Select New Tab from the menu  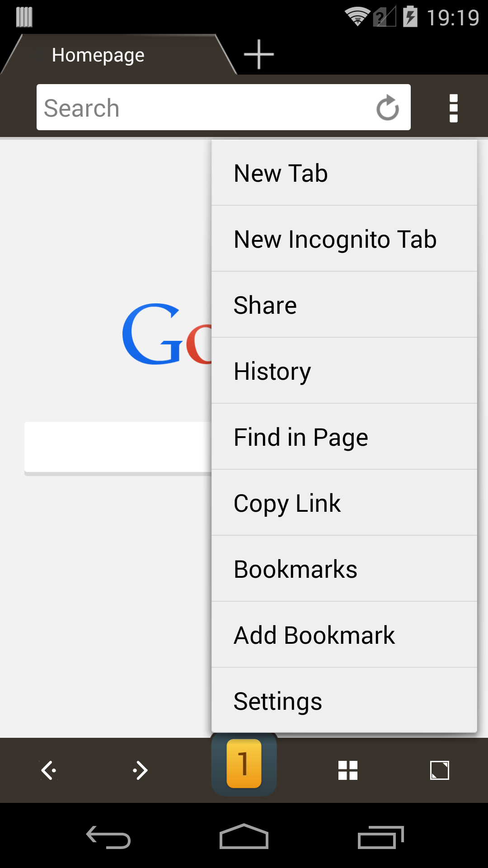[x=344, y=173]
